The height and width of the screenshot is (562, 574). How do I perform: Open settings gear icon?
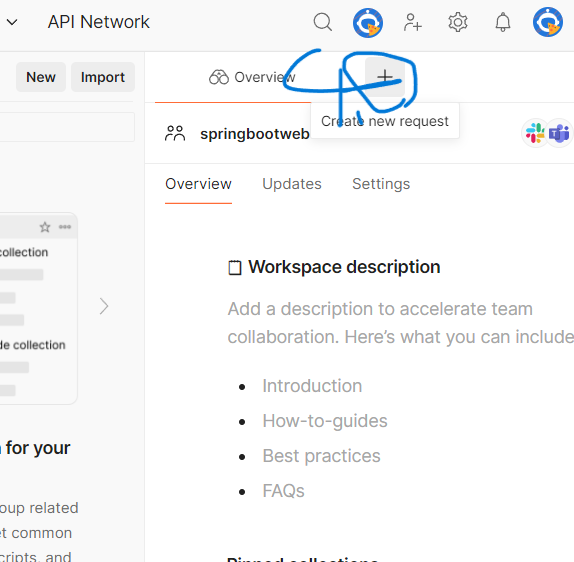[458, 22]
